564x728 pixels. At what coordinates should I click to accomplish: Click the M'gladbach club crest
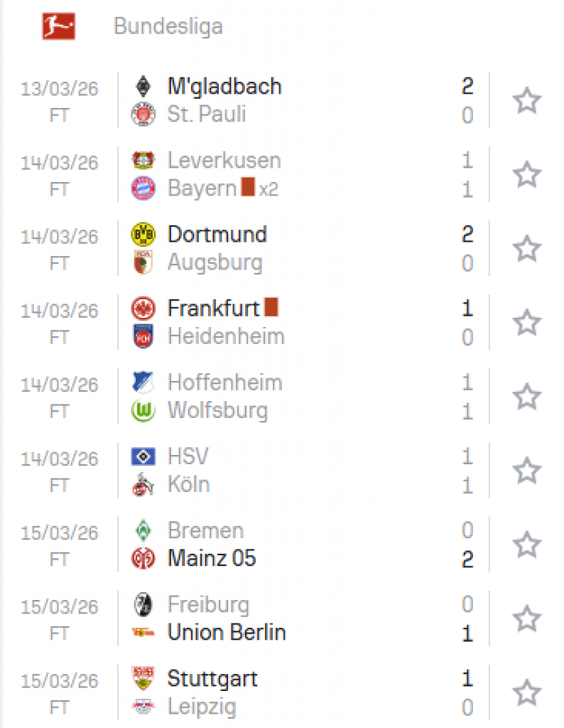point(143,87)
